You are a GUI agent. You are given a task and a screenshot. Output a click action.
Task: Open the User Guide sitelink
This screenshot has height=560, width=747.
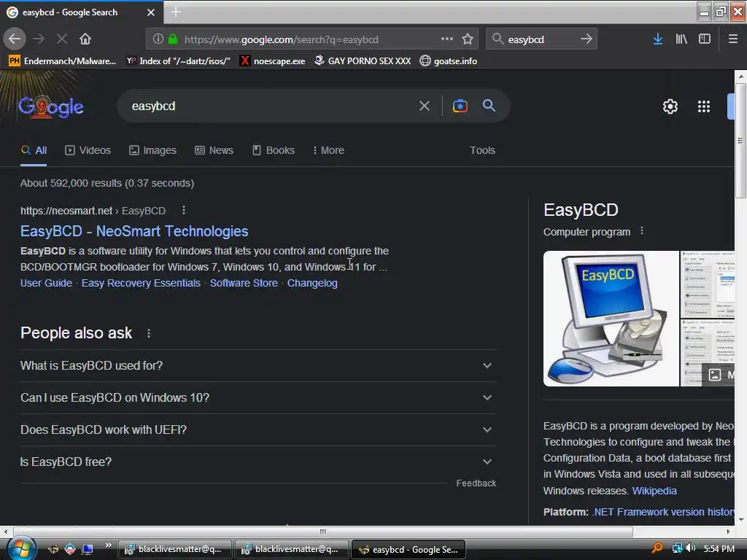(46, 283)
